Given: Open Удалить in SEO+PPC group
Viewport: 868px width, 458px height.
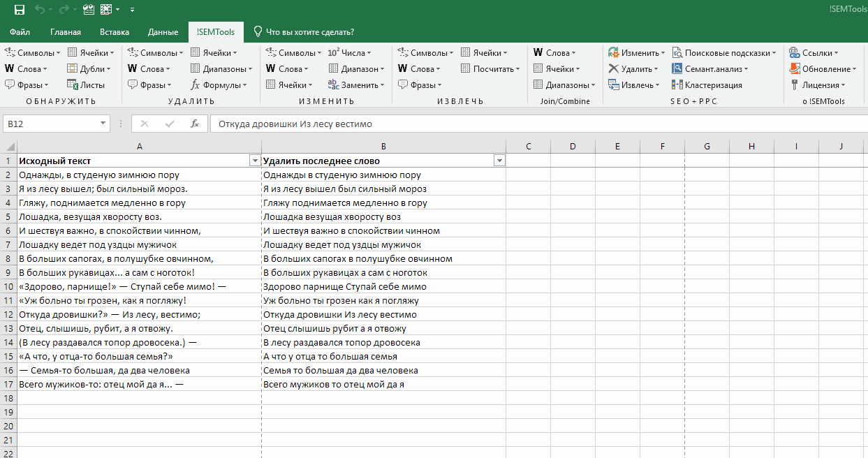Looking at the screenshot, I should pyautogui.click(x=633, y=68).
